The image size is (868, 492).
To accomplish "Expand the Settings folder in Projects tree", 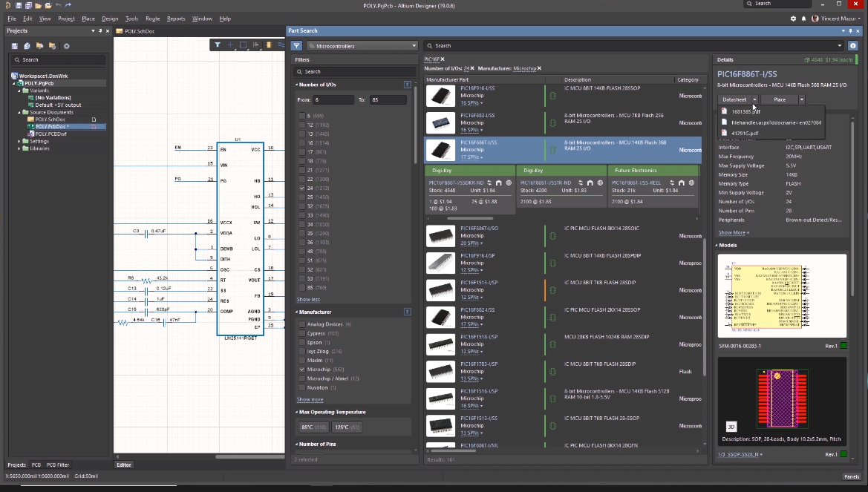I will [x=19, y=141].
